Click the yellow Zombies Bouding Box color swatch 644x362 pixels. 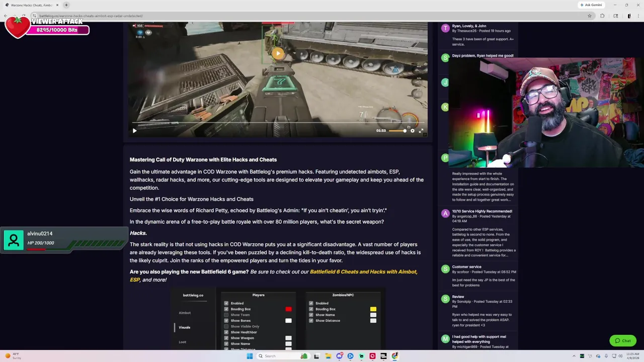point(373,309)
